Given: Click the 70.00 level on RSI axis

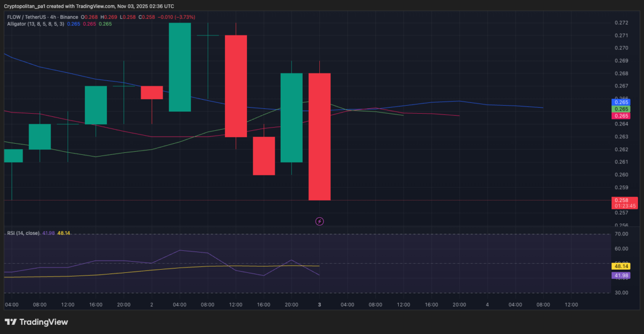Looking at the screenshot, I should click(621, 234).
